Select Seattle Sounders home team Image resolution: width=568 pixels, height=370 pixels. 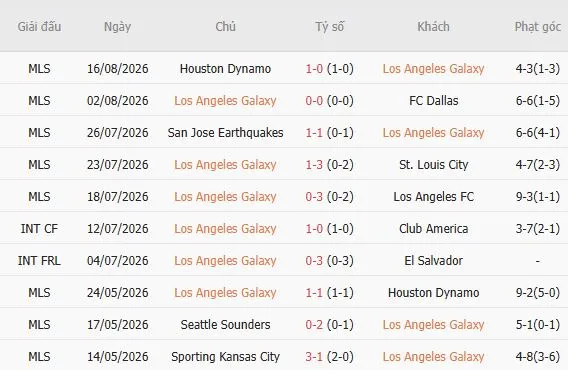coord(225,324)
